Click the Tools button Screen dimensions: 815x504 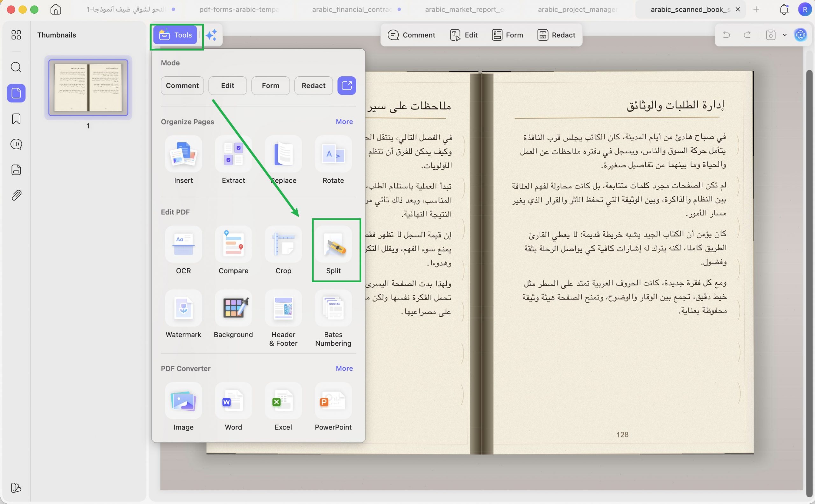[x=175, y=35]
